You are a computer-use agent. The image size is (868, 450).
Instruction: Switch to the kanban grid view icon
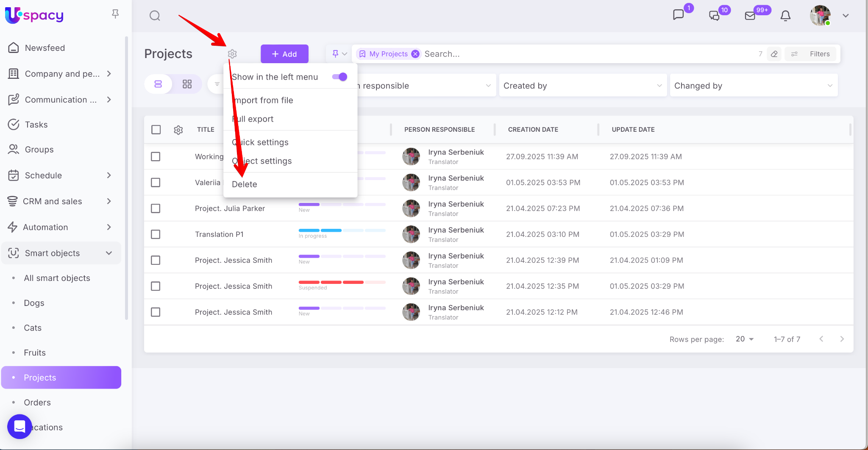click(187, 84)
